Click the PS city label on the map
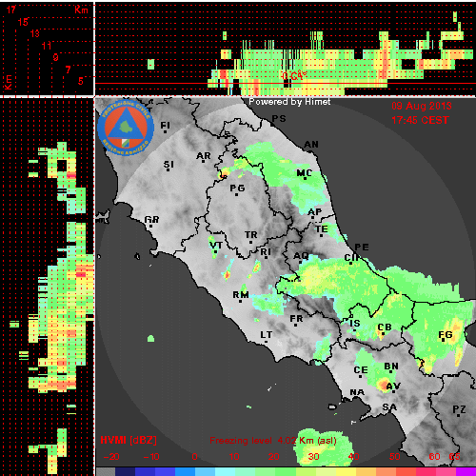Screen dimensions: 476x476 (279, 119)
